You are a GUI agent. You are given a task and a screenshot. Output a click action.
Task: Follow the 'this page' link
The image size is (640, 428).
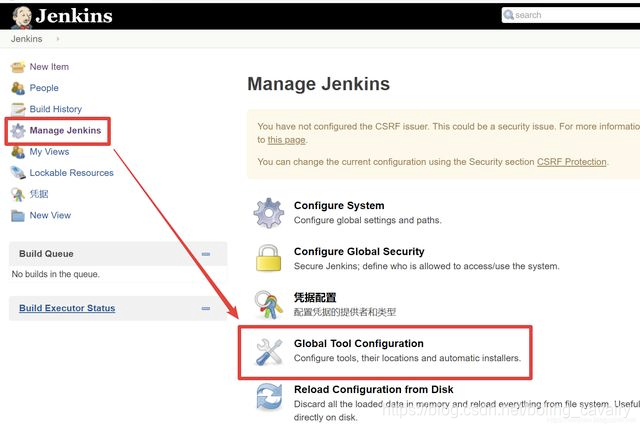click(286, 140)
